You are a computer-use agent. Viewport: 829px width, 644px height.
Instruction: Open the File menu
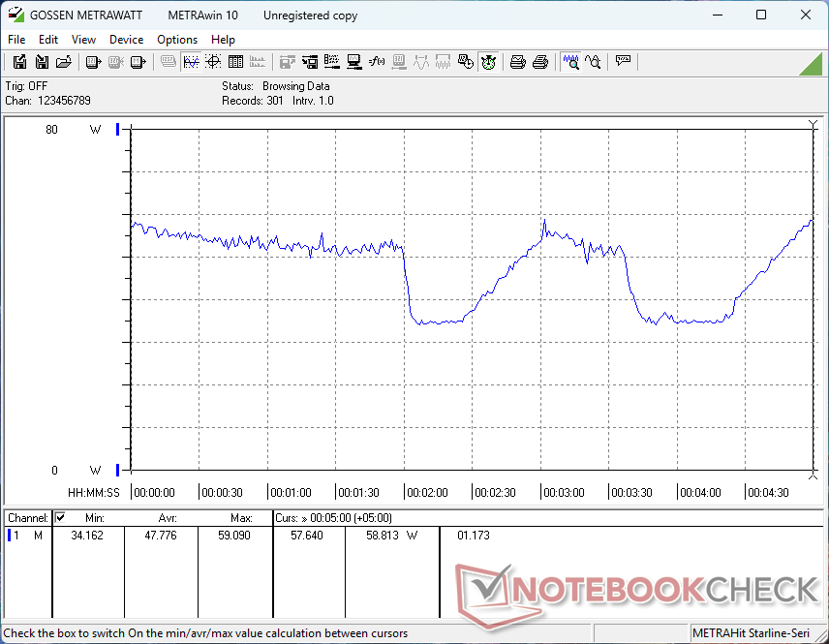16,40
